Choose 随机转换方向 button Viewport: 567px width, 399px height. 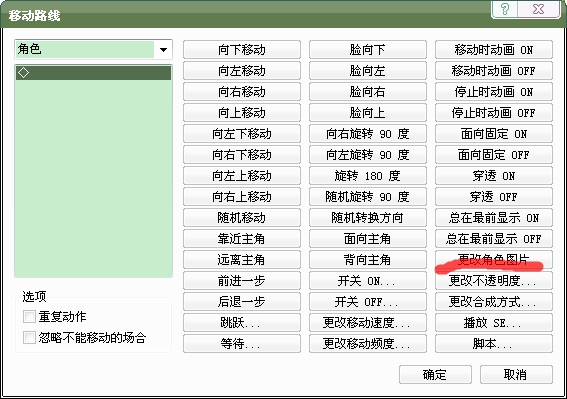point(368,217)
